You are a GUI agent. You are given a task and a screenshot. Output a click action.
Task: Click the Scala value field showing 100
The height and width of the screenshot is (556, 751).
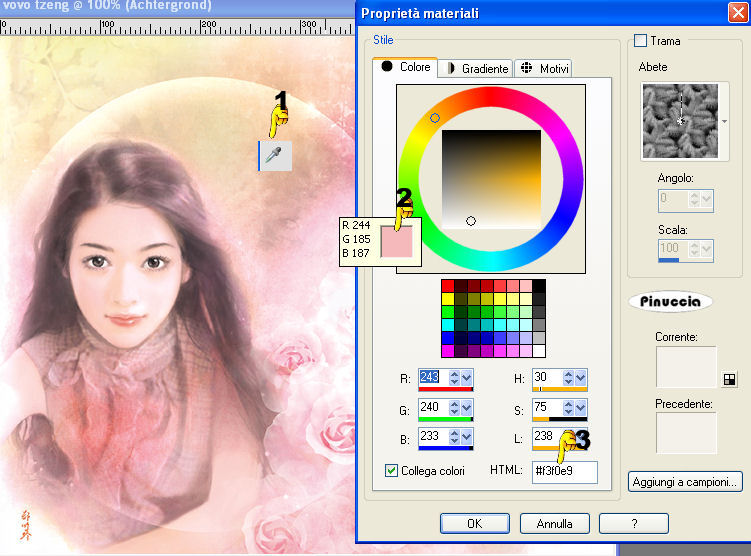pyautogui.click(x=673, y=248)
